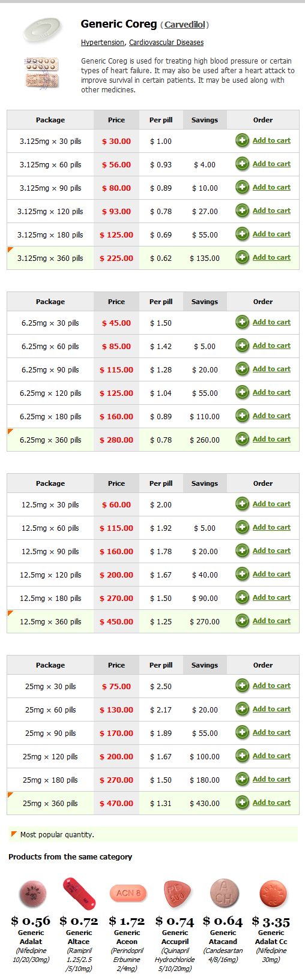Open the Generic Adalat product thumbnail
The height and width of the screenshot is (980, 305).
pyautogui.click(x=31, y=894)
